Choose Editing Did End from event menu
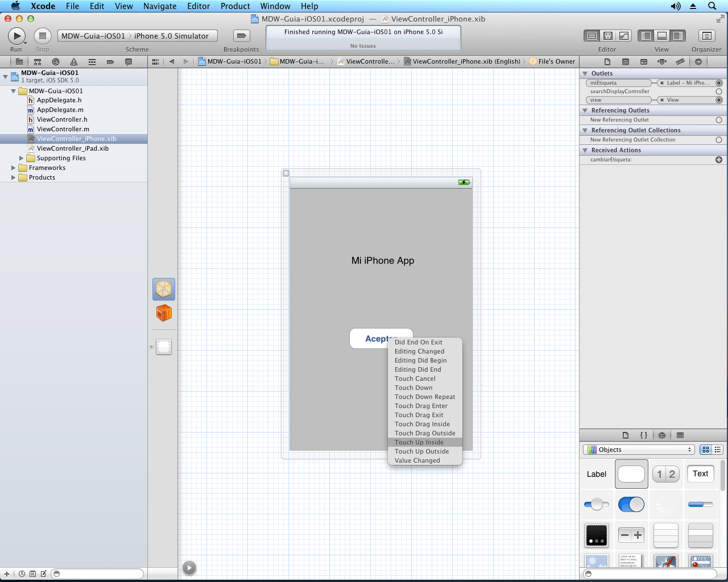728x582 pixels. point(425,369)
